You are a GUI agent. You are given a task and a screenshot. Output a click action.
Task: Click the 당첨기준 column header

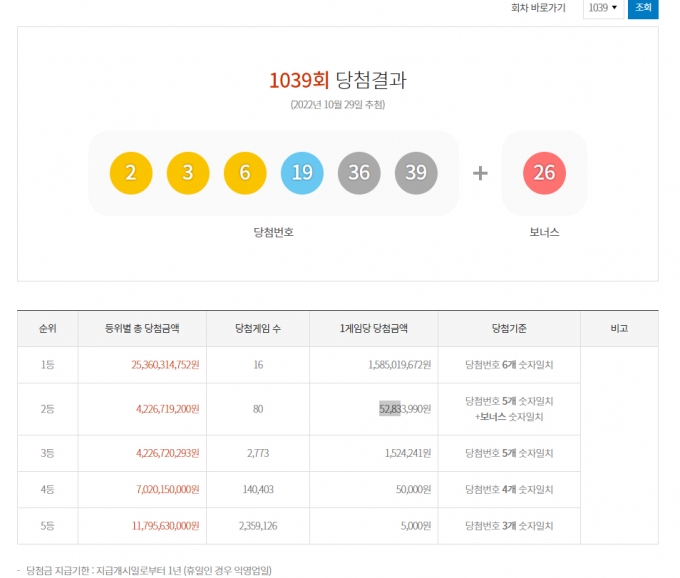509,329
